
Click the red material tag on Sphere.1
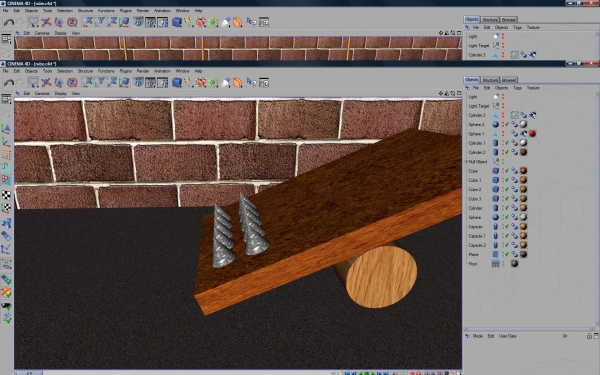532,134
